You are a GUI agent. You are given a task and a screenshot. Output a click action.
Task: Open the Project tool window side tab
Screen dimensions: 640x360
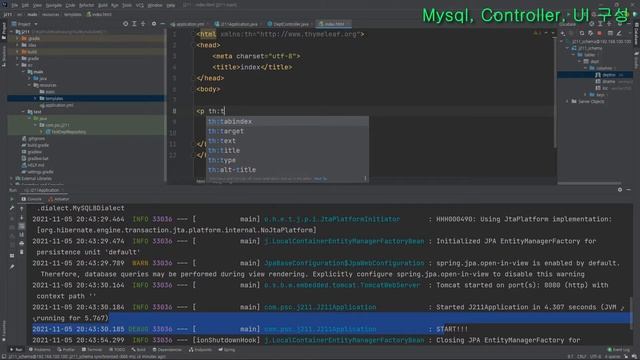4,31
